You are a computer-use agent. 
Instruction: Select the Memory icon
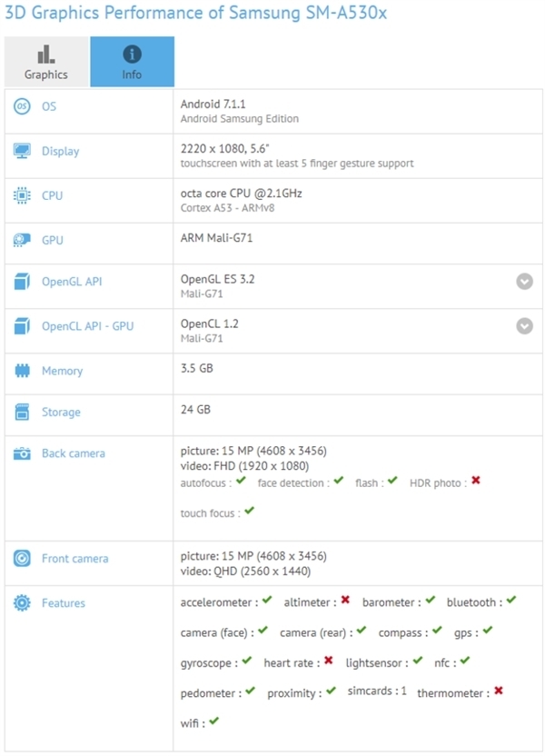pyautogui.click(x=20, y=371)
